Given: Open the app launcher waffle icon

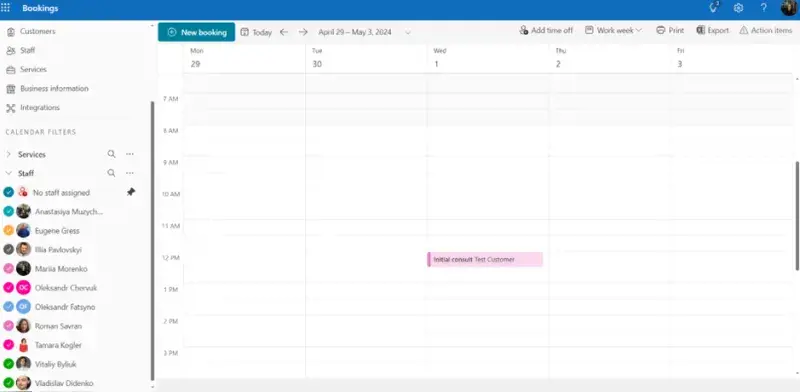Looking at the screenshot, I should [x=6, y=8].
